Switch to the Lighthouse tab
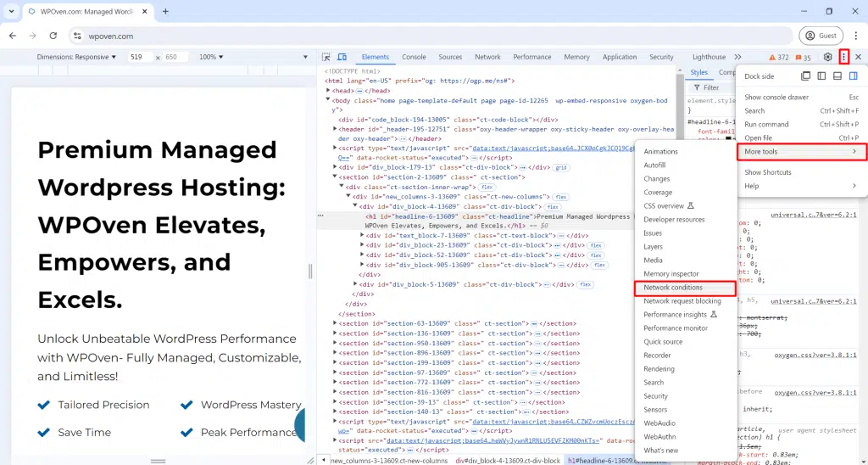This screenshot has width=868, height=465. [709, 57]
